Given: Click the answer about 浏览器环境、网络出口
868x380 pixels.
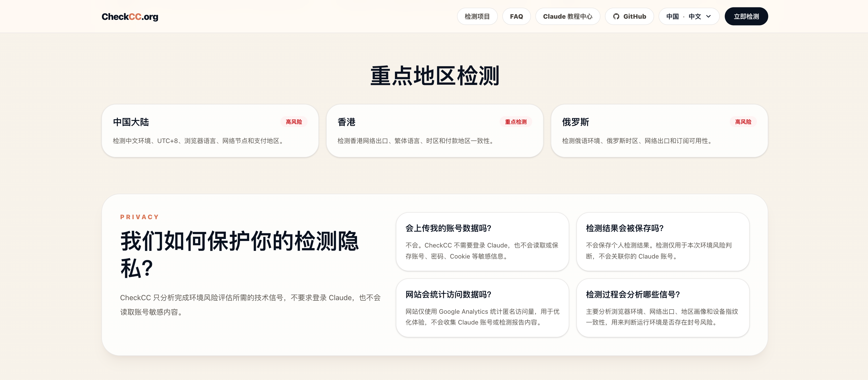Looking at the screenshot, I should pyautogui.click(x=662, y=317).
